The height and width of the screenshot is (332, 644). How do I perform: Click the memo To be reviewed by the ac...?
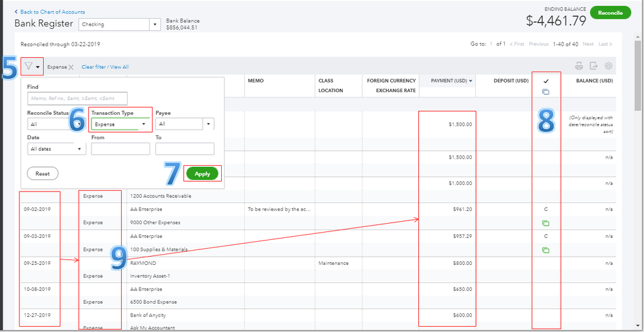pyautogui.click(x=279, y=210)
